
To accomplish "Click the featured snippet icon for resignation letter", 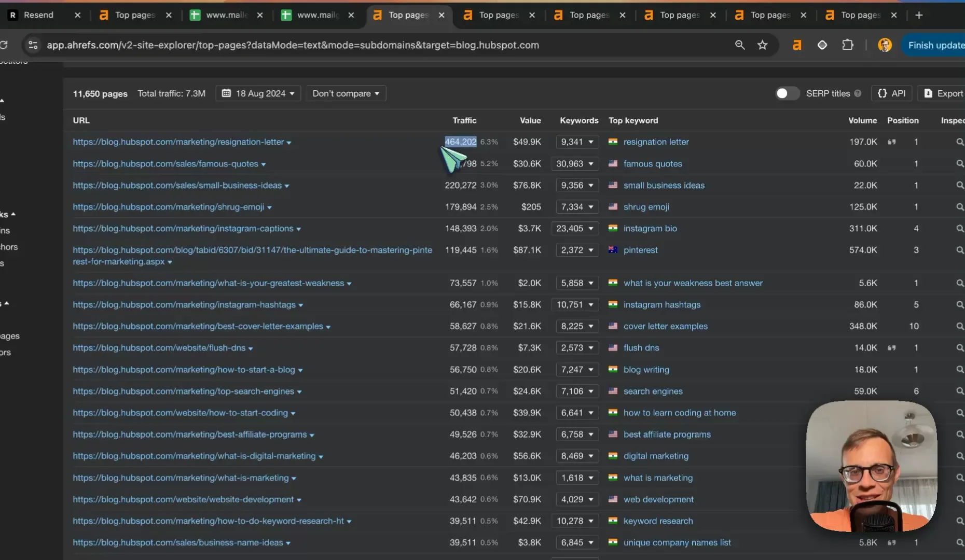I will [x=891, y=142].
